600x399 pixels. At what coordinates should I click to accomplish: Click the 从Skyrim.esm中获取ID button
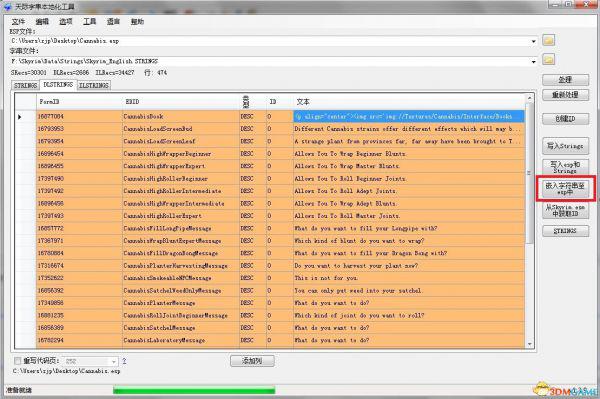point(565,210)
